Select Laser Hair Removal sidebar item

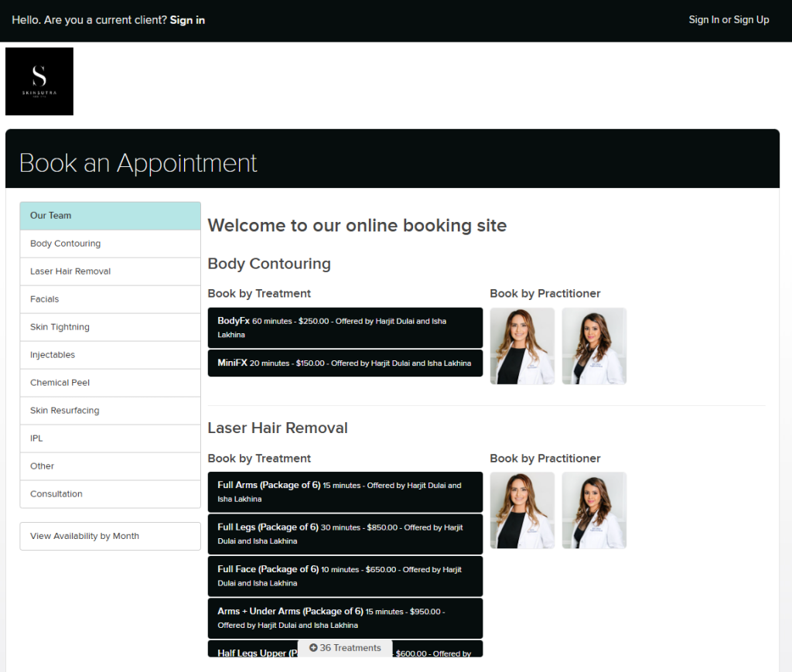[110, 271]
